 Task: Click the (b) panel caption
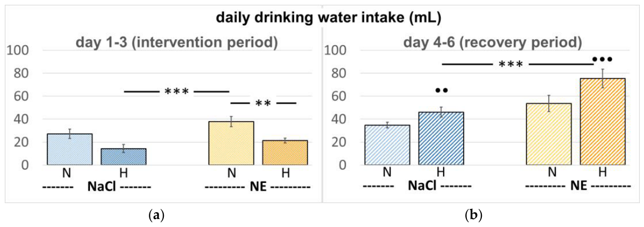click(474, 215)
